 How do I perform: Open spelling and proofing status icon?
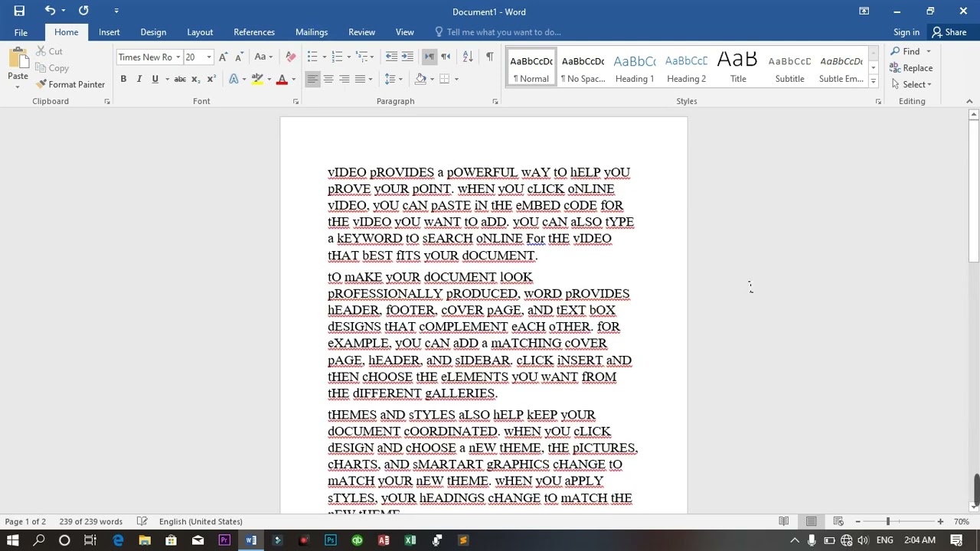[x=142, y=521]
